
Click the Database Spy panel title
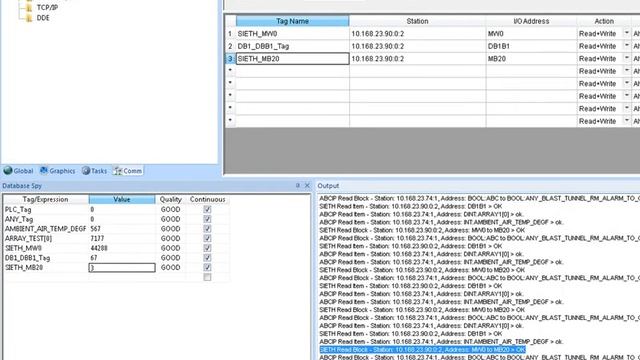22,186
